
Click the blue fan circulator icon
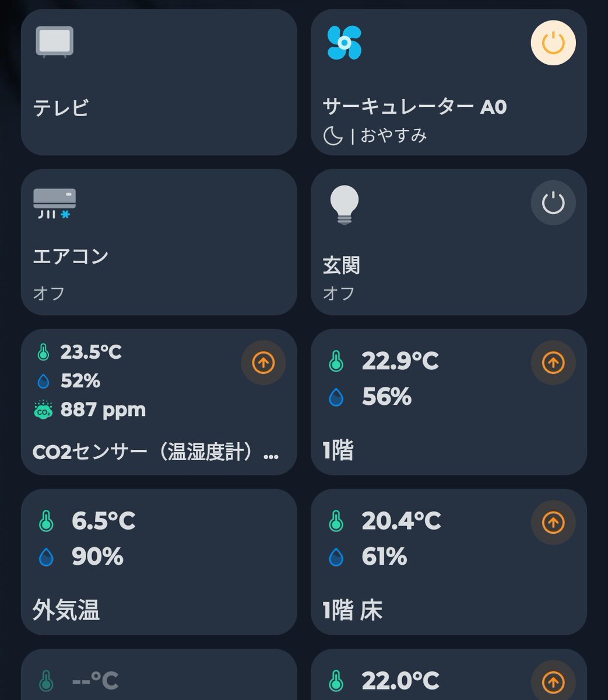coord(345,43)
